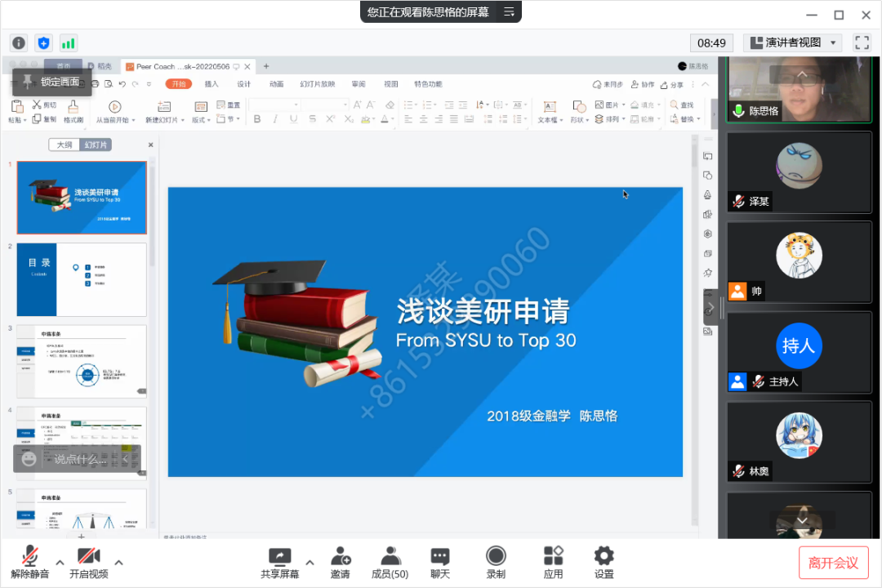Open meeting Settings

click(604, 562)
